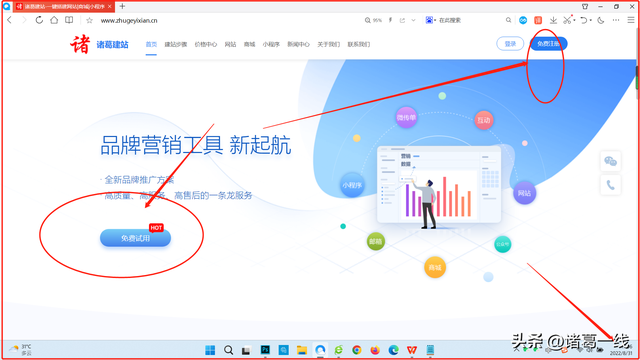Open the 联系我们 nav item
Screen dimensions: 640x360
pos(359,44)
